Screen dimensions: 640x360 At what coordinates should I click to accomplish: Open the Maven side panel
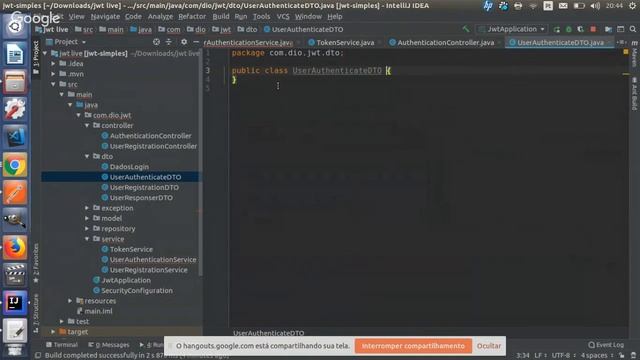634,53
